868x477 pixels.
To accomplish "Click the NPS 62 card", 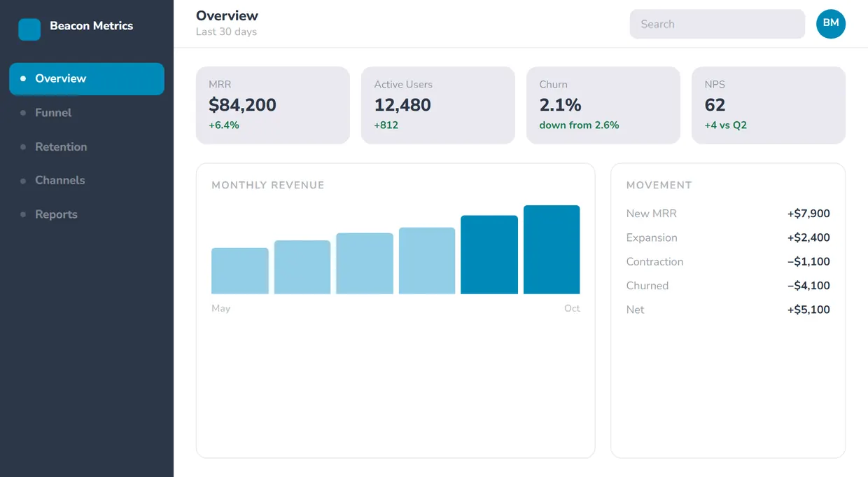I will [769, 105].
